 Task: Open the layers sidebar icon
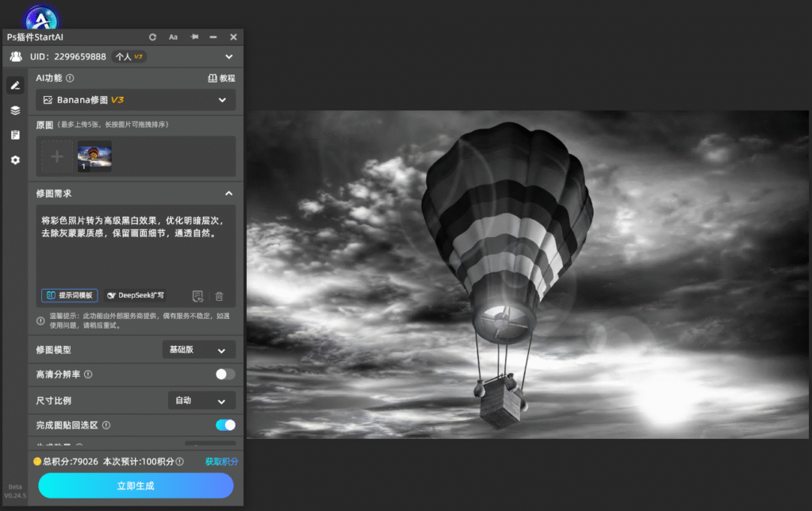16,109
